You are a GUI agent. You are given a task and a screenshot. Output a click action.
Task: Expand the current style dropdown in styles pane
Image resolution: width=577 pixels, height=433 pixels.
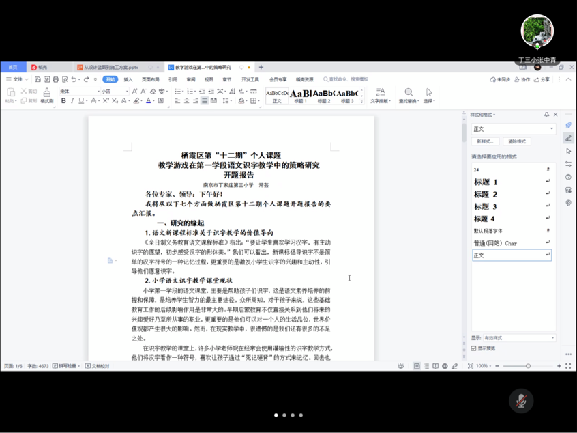pos(551,129)
